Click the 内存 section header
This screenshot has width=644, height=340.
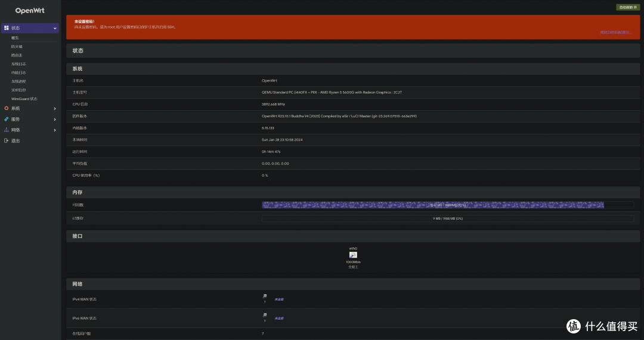pyautogui.click(x=353, y=192)
